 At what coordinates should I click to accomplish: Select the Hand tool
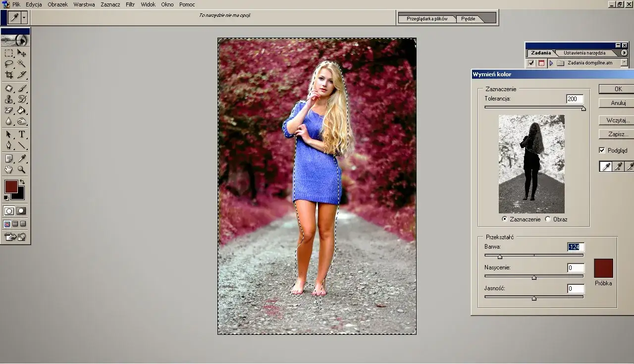[9, 169]
